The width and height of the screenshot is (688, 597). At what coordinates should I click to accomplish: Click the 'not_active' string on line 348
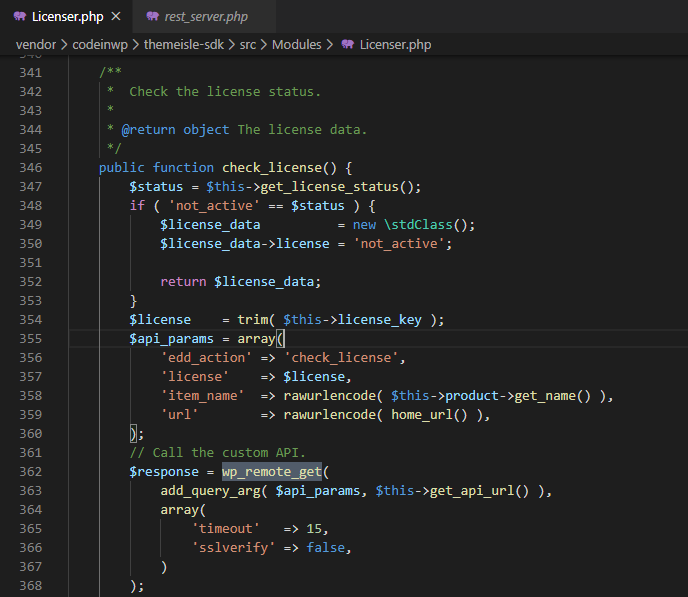tap(214, 206)
